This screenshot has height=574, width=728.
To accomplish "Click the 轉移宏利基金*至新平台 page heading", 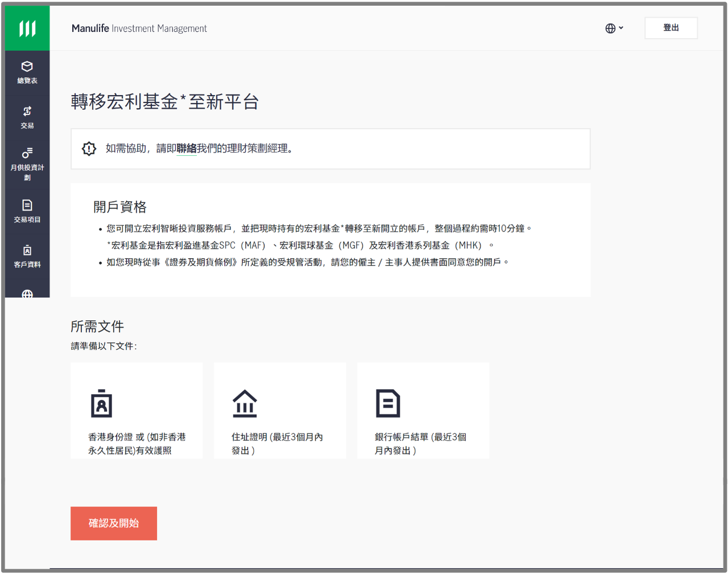I will (165, 102).
